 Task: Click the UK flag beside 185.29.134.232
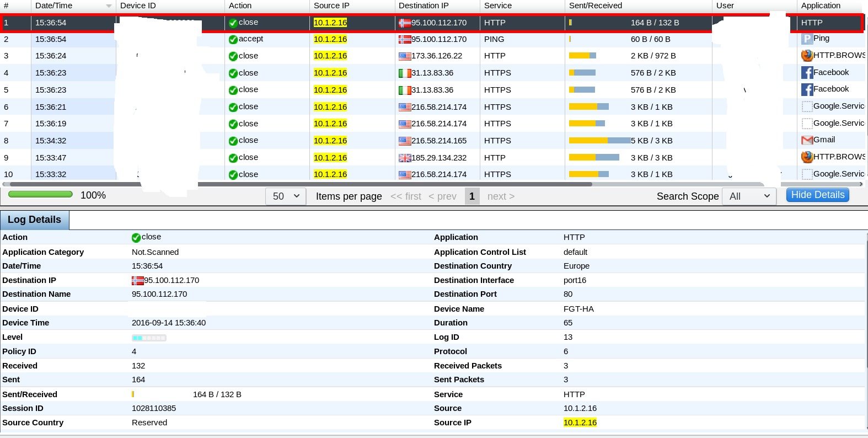click(x=405, y=158)
